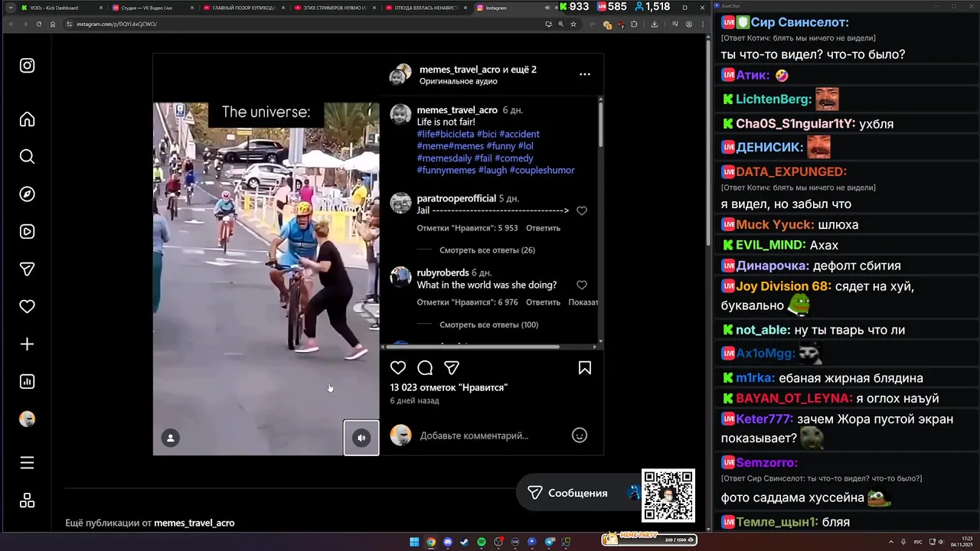Open profile avatar in the sidebar

click(27, 419)
